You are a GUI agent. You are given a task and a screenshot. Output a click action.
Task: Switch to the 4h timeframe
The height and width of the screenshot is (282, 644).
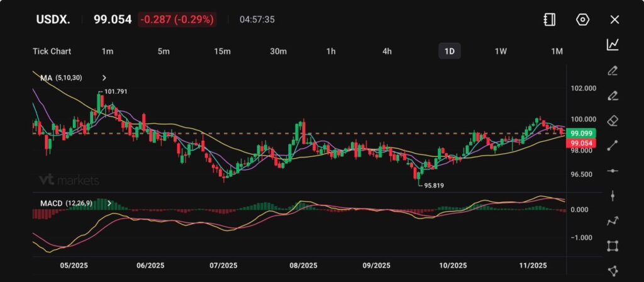point(387,51)
